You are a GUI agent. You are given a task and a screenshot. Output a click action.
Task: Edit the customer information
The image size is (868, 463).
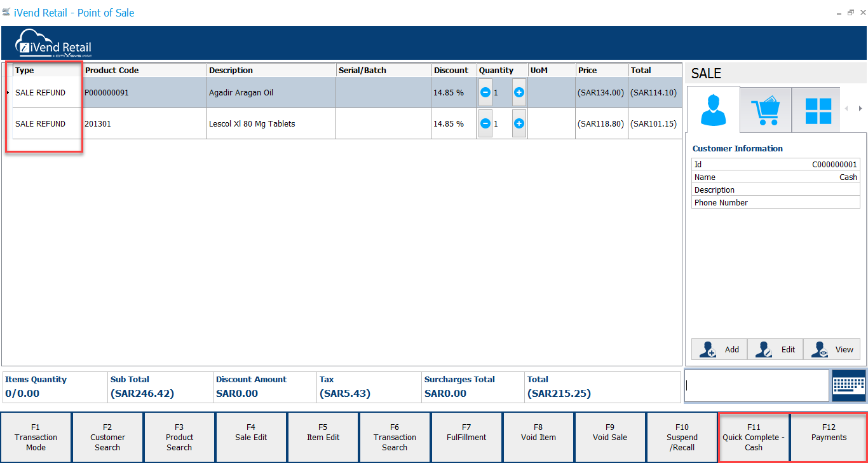tap(775, 349)
